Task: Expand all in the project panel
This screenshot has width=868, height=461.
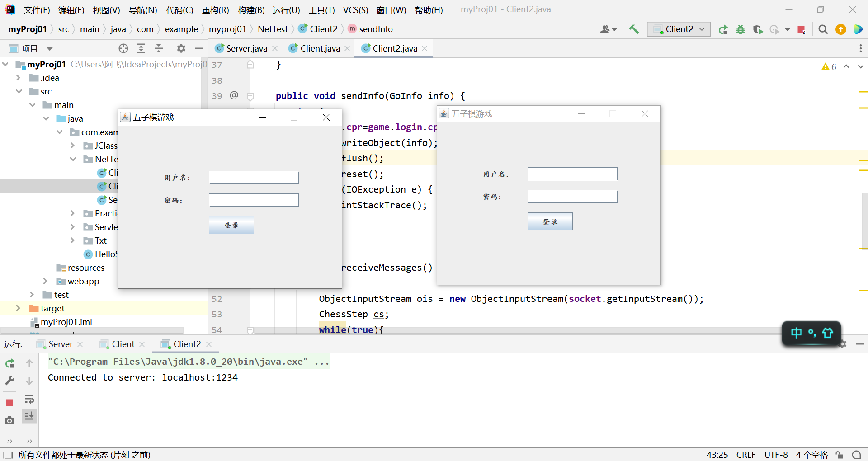Action: click(x=141, y=48)
